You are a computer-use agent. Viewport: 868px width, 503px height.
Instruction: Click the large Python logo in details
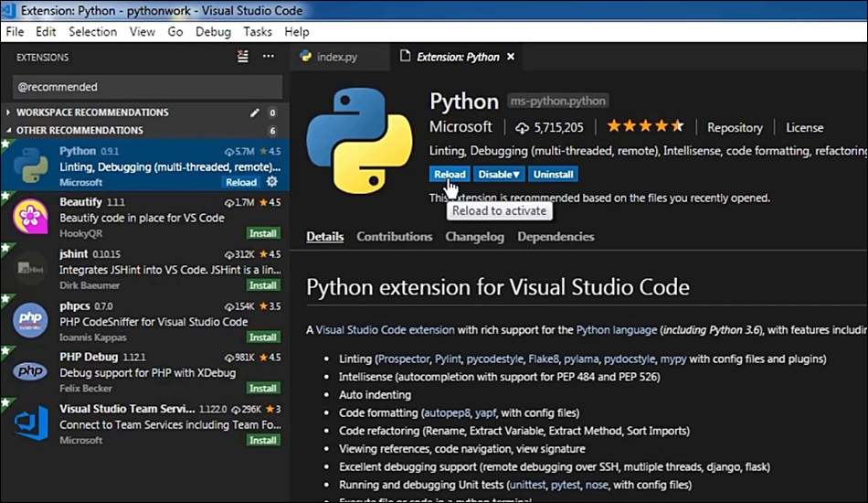[360, 141]
